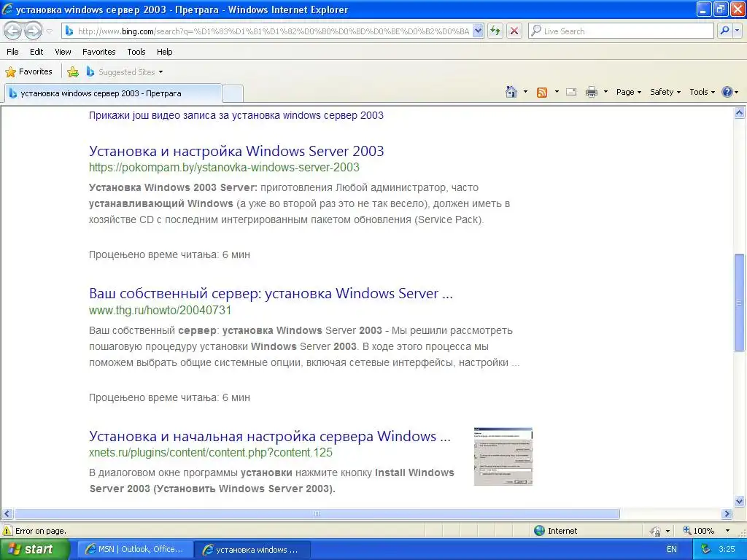Screen dimensions: 747x560
Task: Stop loading with the red X icon
Action: tap(514, 31)
